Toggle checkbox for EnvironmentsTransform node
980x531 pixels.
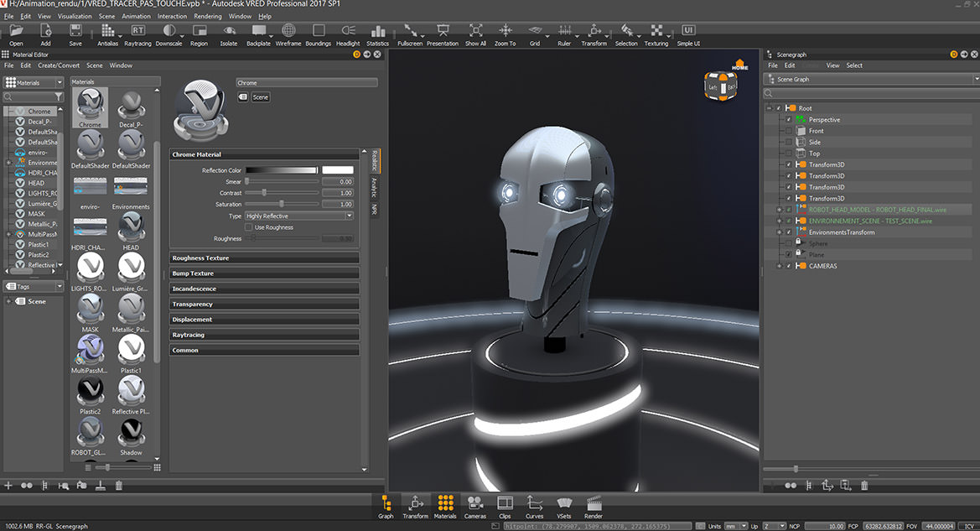pyautogui.click(x=789, y=232)
